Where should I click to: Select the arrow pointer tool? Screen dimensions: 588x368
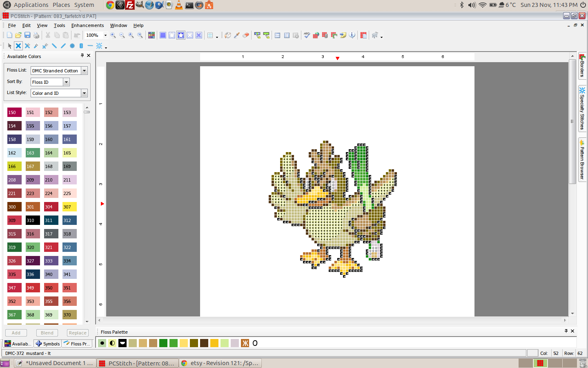[x=9, y=46]
